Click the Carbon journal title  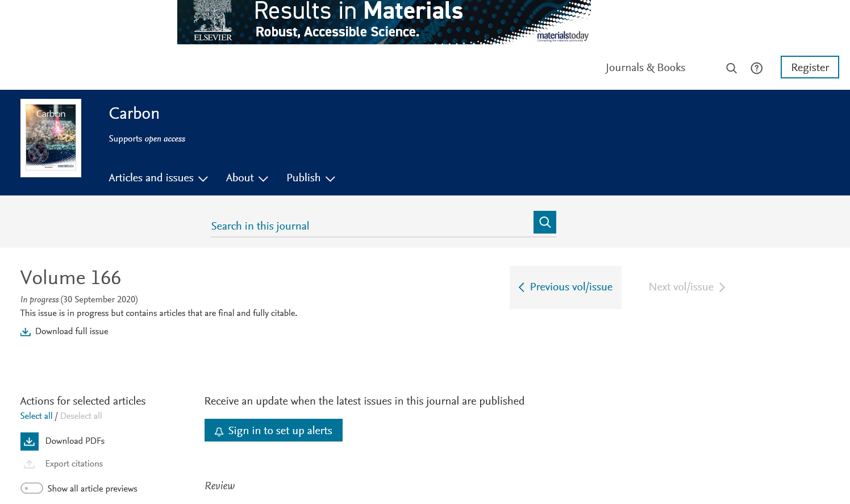(134, 113)
